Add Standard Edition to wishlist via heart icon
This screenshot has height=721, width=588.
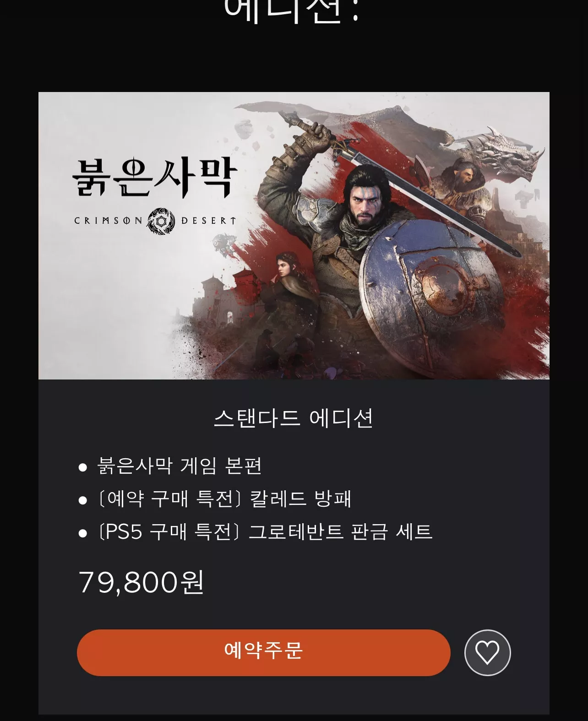pos(487,652)
